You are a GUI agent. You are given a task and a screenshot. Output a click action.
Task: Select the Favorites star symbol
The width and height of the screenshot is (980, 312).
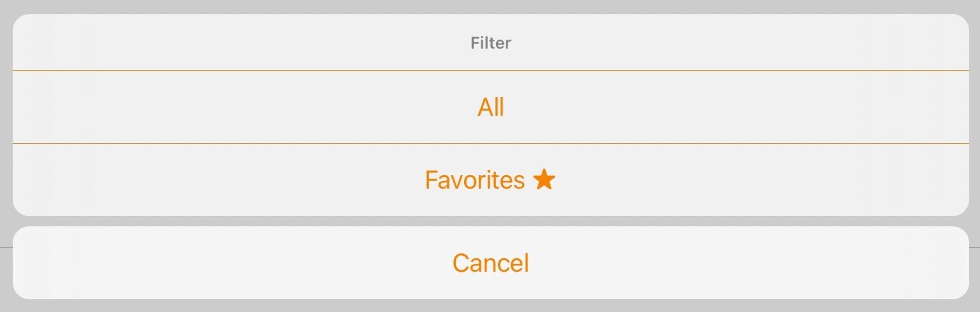coord(543,180)
